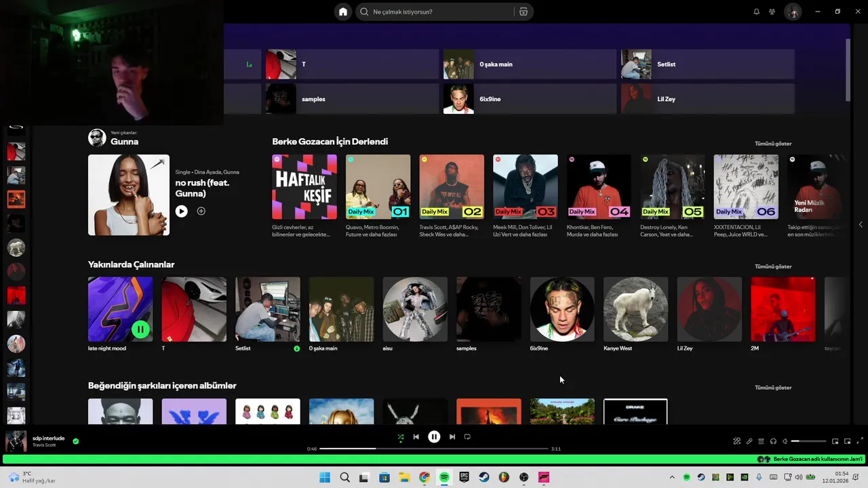This screenshot has height=488, width=868.
Task: Open the Setlist shortcut tile
Action: pyautogui.click(x=707, y=64)
